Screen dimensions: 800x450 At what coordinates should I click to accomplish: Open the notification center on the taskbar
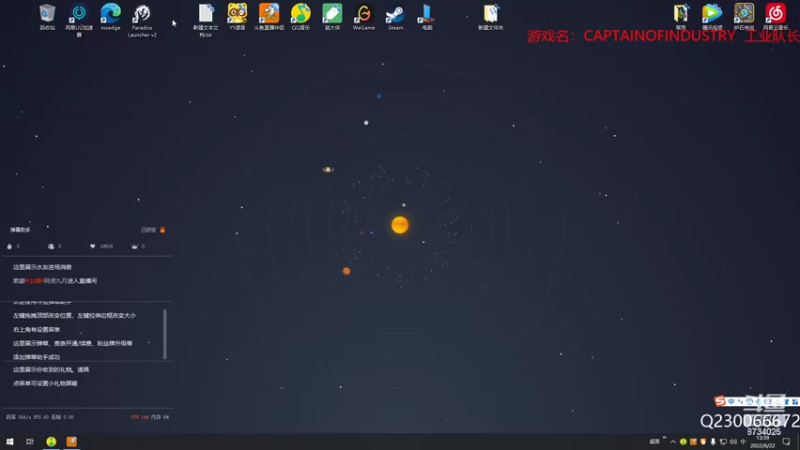pyautogui.click(x=786, y=442)
